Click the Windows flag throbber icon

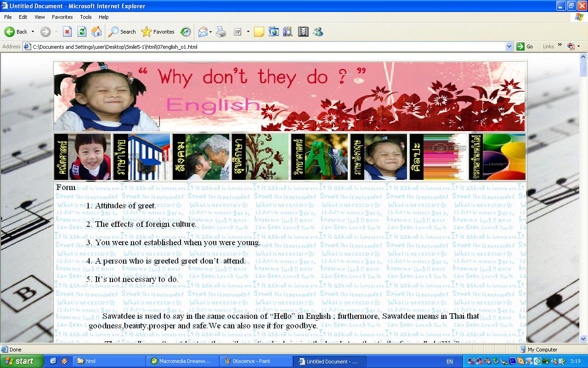pyautogui.click(x=579, y=17)
